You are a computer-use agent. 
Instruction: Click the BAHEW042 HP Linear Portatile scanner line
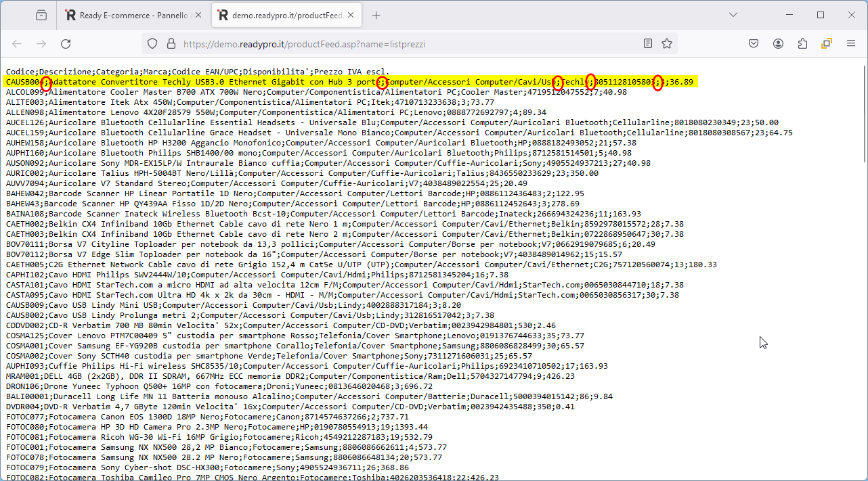click(295, 193)
